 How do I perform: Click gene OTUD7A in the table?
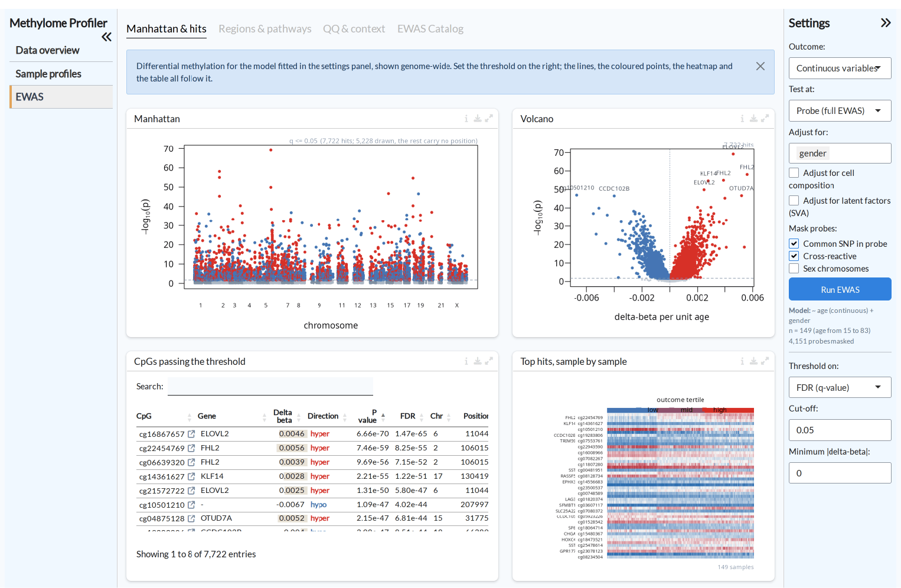click(216, 518)
